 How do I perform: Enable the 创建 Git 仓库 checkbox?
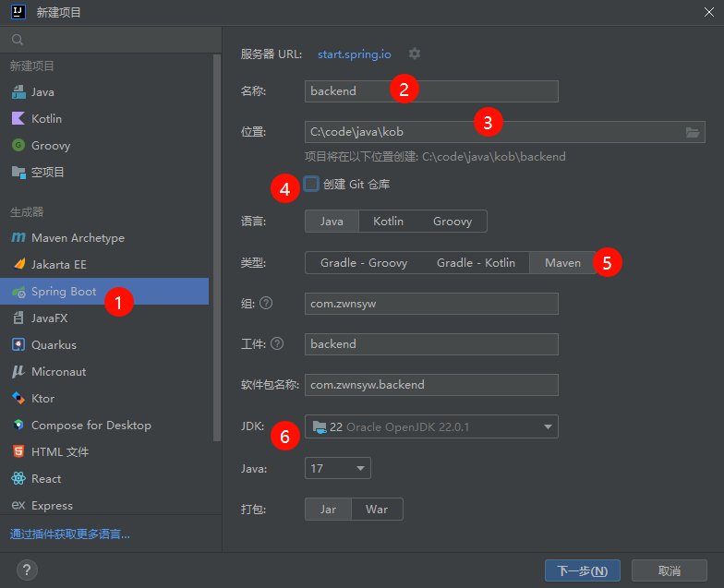click(311, 184)
